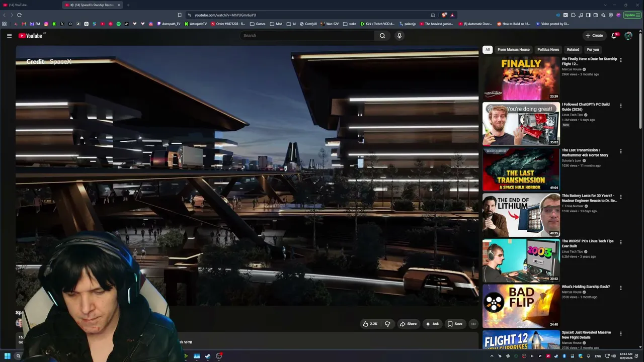The image size is (644, 362).
Task: Open options menu for 'We Finally Have a Date' video
Action: pos(621,60)
